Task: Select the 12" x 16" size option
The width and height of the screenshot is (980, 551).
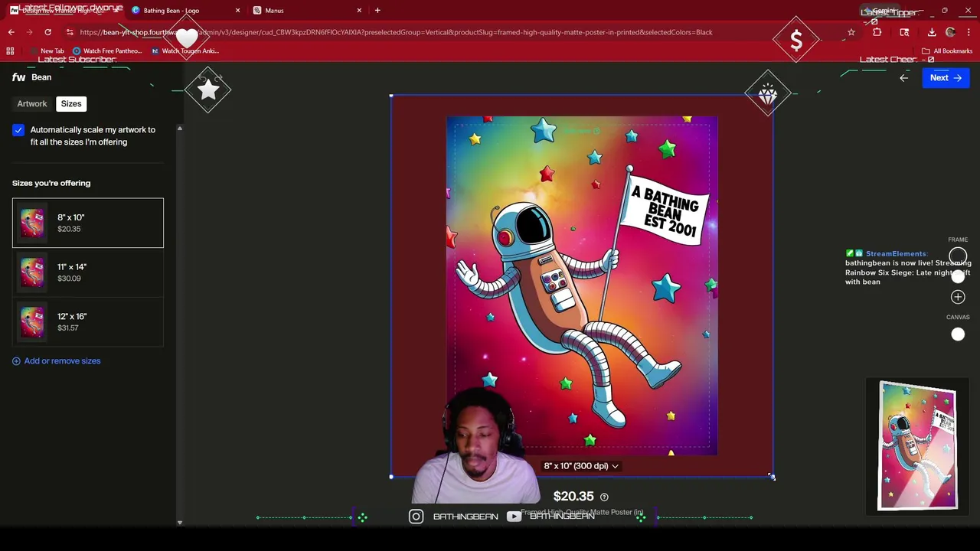Action: [x=88, y=321]
